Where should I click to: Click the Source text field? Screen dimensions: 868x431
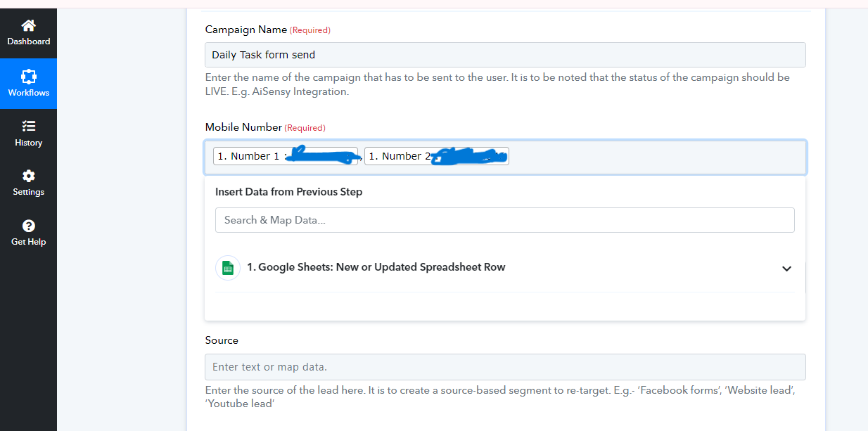coord(505,367)
